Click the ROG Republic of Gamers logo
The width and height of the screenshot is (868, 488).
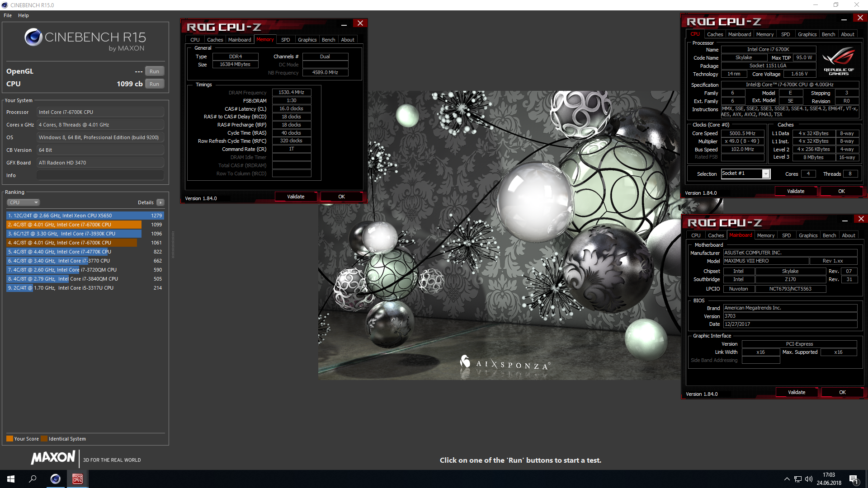(839, 61)
